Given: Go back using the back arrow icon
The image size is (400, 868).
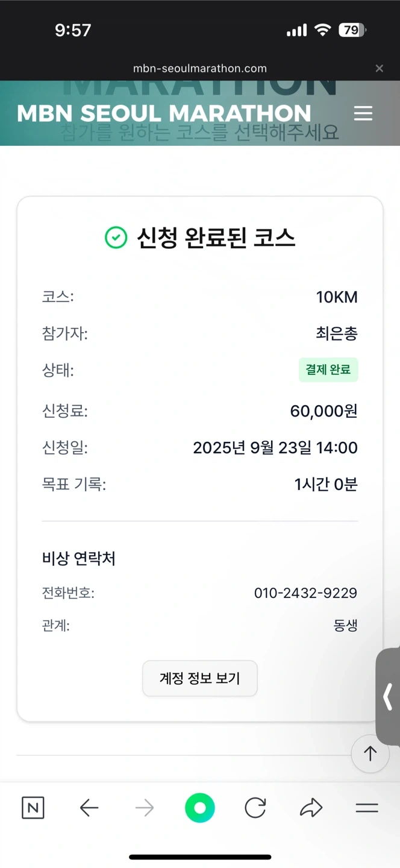Looking at the screenshot, I should click(x=89, y=808).
